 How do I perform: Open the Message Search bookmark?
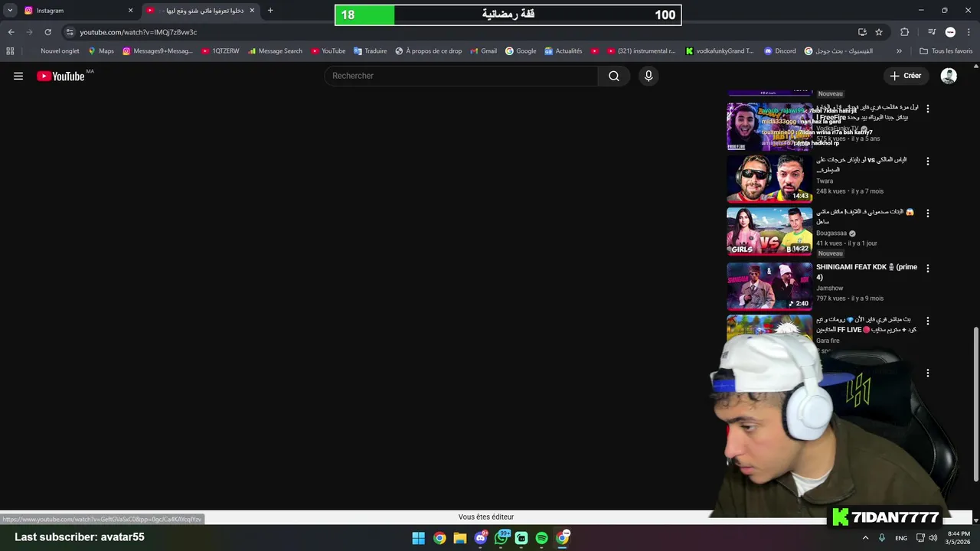tap(275, 51)
